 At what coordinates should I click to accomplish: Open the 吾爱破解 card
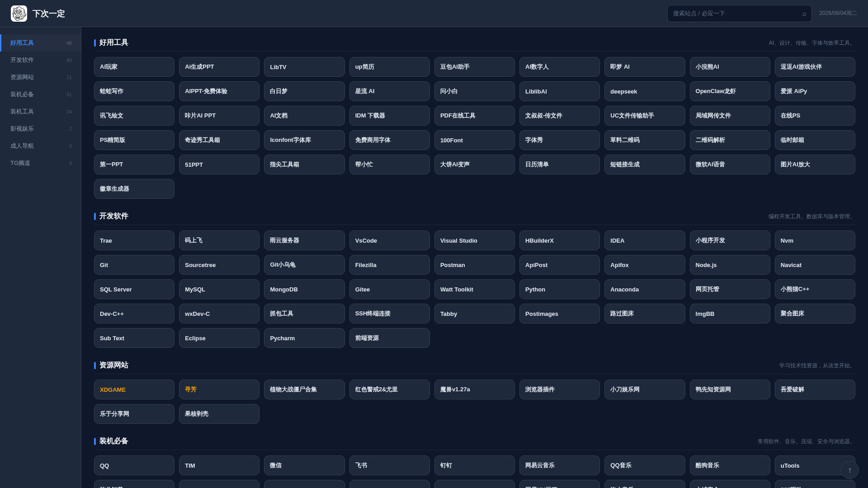click(815, 389)
